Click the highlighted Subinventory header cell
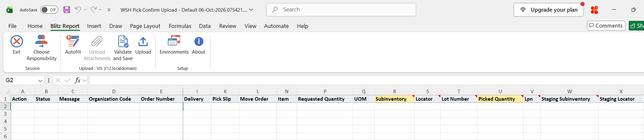Image resolution: width=644 pixels, height=140 pixels. (395, 99)
